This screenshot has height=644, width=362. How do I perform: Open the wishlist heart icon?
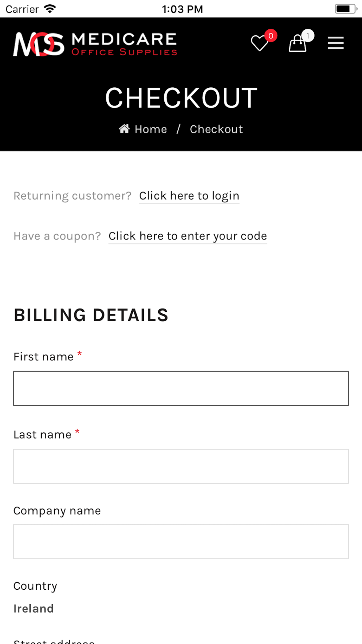click(259, 43)
